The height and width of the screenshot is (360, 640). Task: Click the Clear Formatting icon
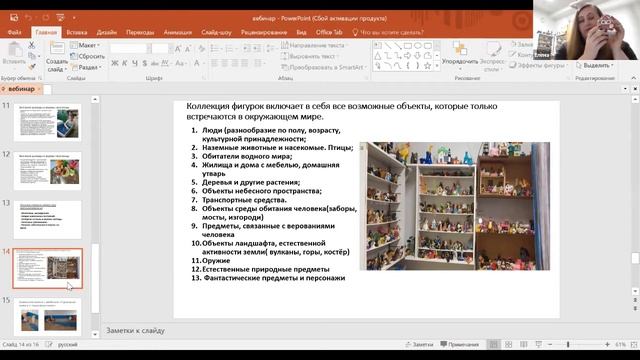202,49
